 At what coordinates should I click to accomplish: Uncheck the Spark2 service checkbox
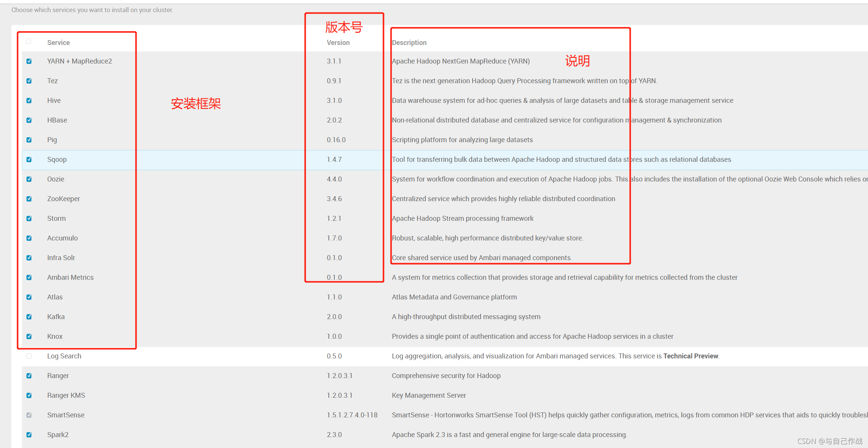click(x=29, y=435)
